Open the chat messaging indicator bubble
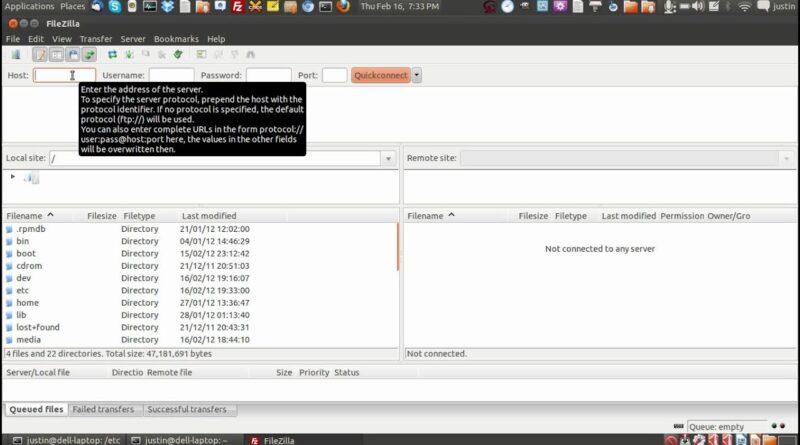800x445 pixels. [x=763, y=7]
